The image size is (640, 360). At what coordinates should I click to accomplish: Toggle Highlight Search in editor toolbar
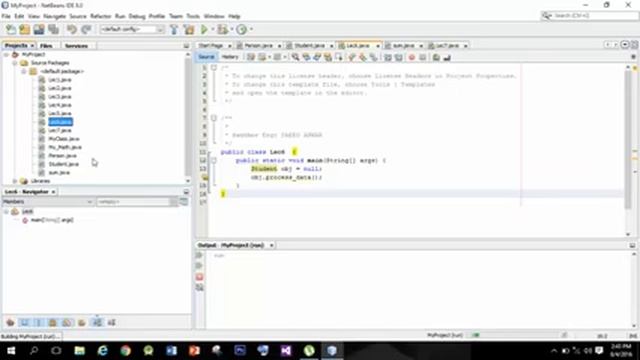328,58
